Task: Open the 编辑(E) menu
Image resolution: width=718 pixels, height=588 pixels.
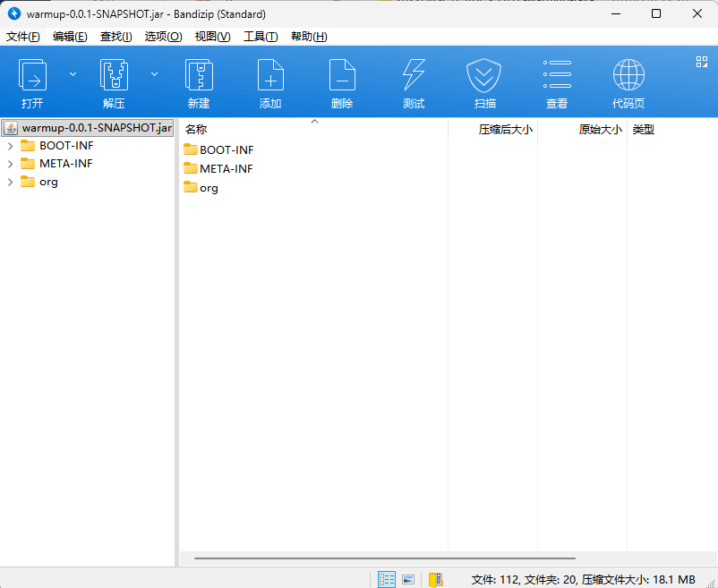Action: click(70, 37)
